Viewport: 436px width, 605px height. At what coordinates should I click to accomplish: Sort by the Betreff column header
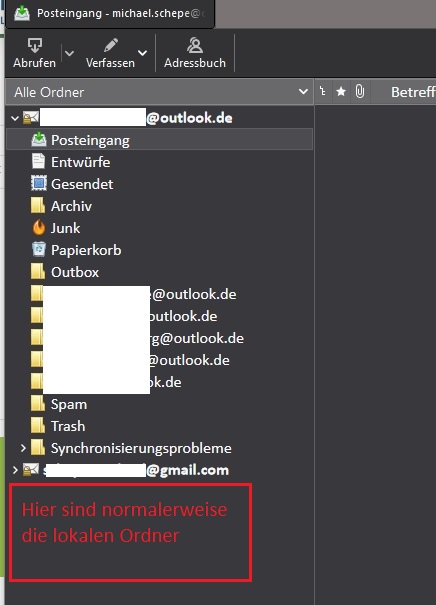click(x=413, y=92)
